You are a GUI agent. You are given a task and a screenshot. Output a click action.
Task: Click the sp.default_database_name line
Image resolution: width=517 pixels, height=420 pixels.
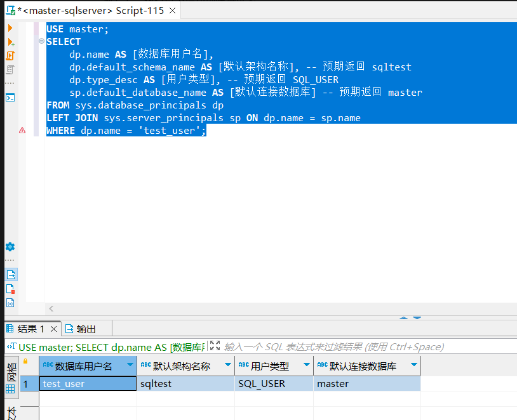(246, 92)
